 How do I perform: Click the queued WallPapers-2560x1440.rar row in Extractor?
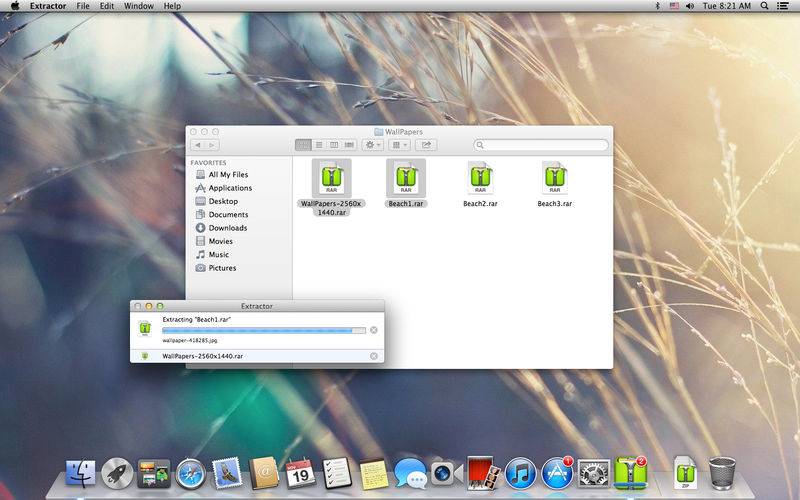click(x=257, y=356)
